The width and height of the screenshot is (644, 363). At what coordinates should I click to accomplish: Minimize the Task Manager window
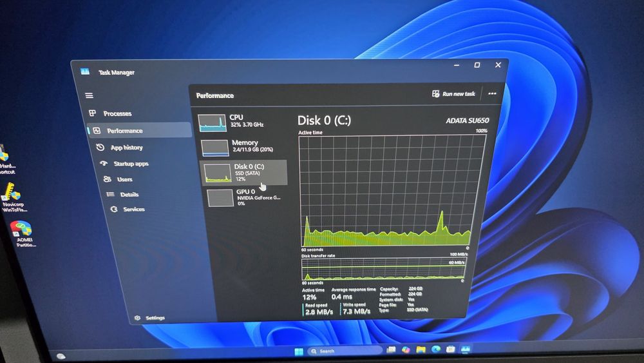(x=457, y=65)
